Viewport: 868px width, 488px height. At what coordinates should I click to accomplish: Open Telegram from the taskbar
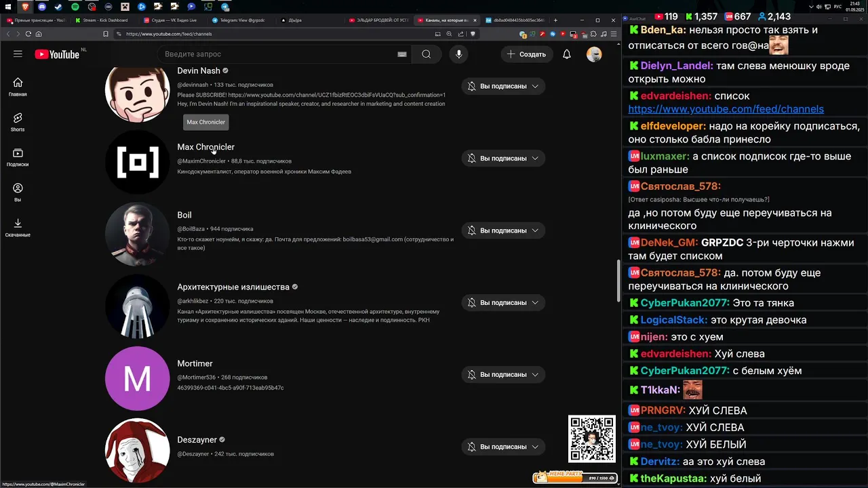[225, 6]
